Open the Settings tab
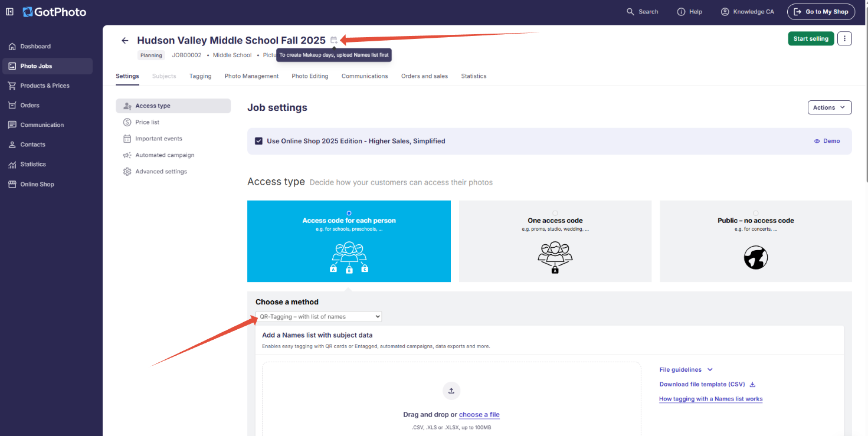Screen dimensions: 868x436 (x=127, y=76)
